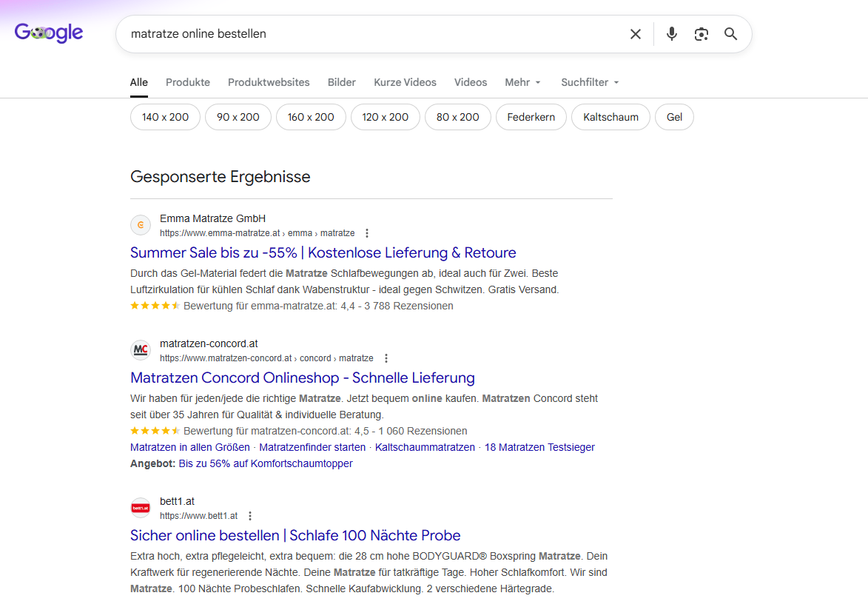
Task: Apply the 120 x 200 filter chip
Action: (386, 117)
